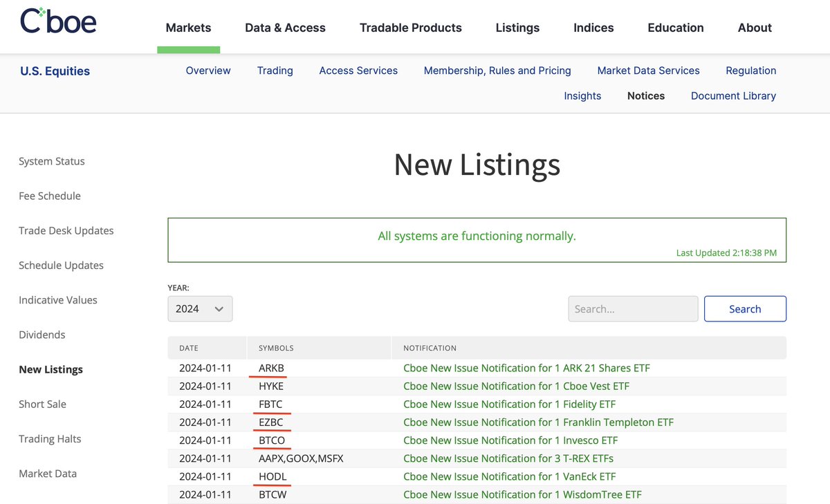Viewport: 830px width, 504px height.
Task: Click the ARKB symbol cell
Action: (x=271, y=368)
